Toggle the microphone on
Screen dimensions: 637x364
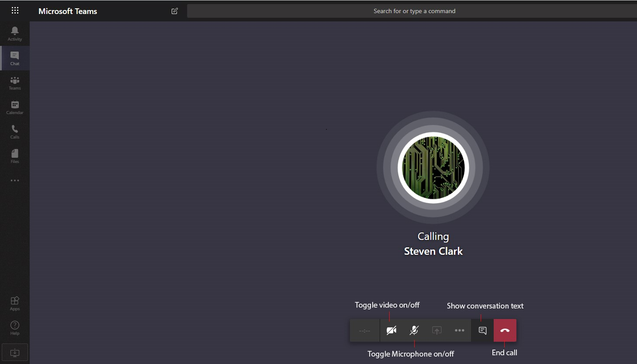point(414,330)
